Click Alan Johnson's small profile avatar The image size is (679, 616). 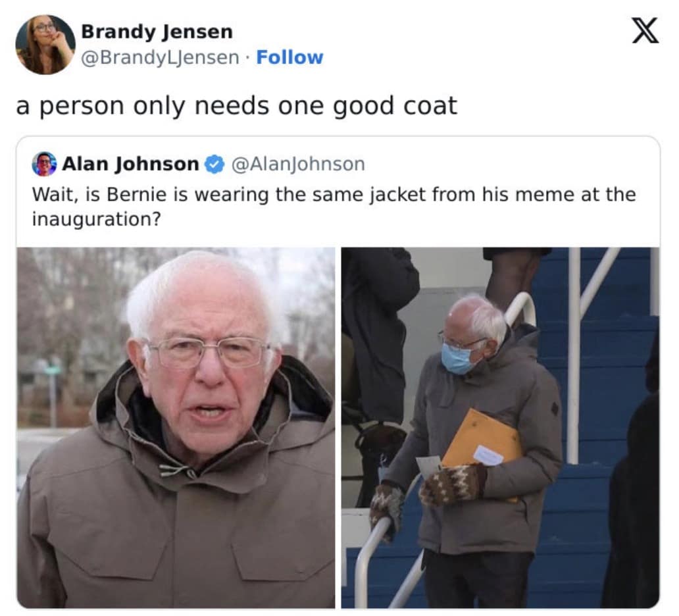pyautogui.click(x=44, y=164)
